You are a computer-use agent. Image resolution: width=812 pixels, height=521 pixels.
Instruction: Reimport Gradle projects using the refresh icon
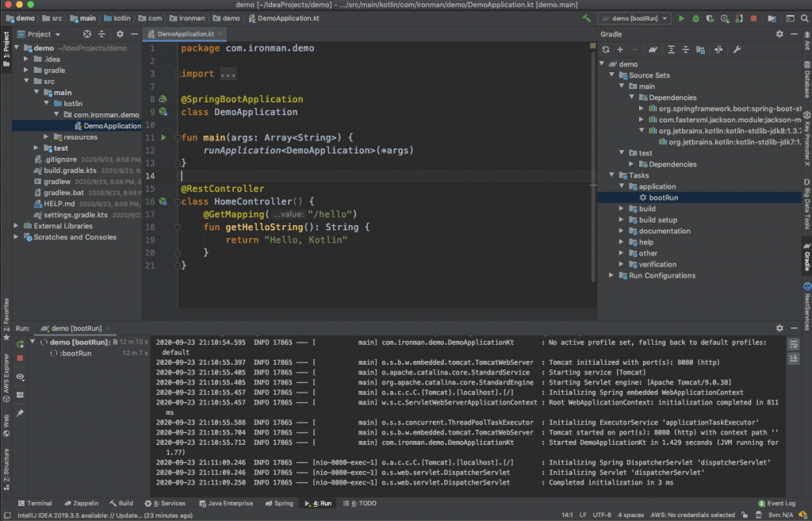[x=606, y=49]
